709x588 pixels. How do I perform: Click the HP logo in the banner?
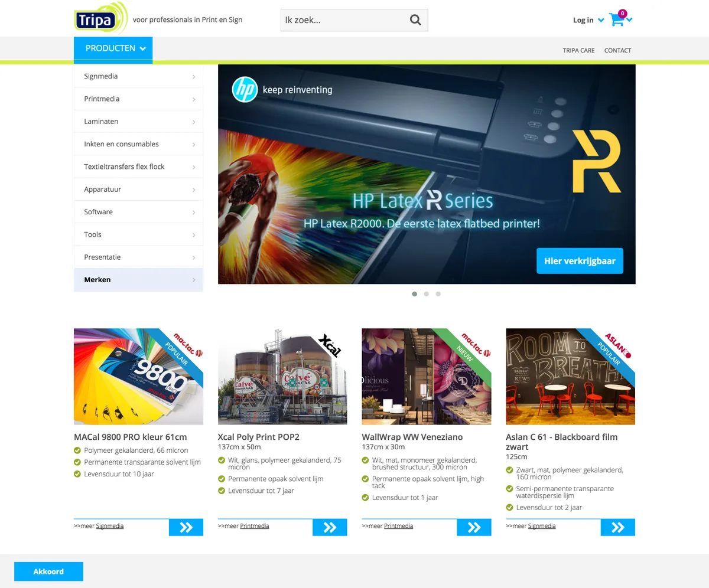[245, 90]
